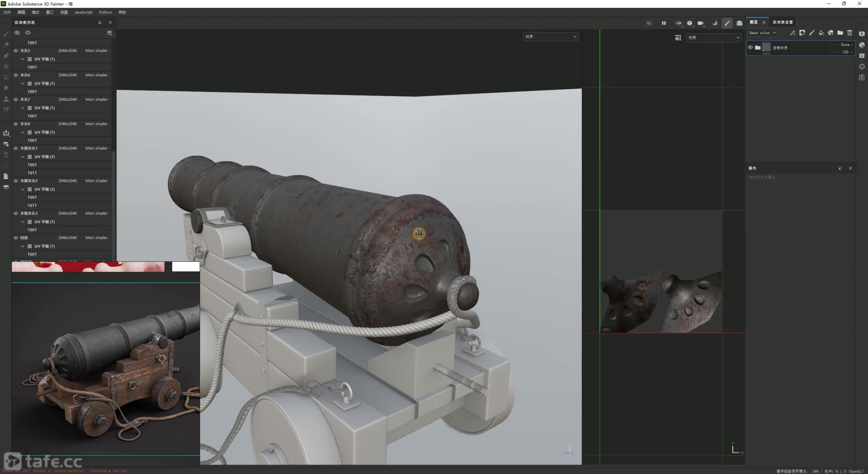
Task: Switch to painting mode brush icon
Action: pos(727,23)
